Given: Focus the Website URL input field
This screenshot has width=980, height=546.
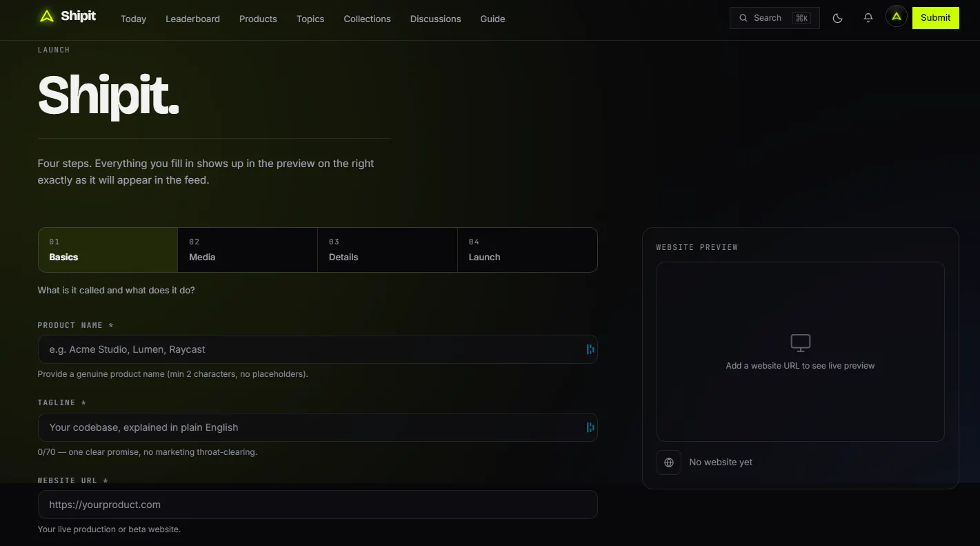Looking at the screenshot, I should [x=317, y=505].
